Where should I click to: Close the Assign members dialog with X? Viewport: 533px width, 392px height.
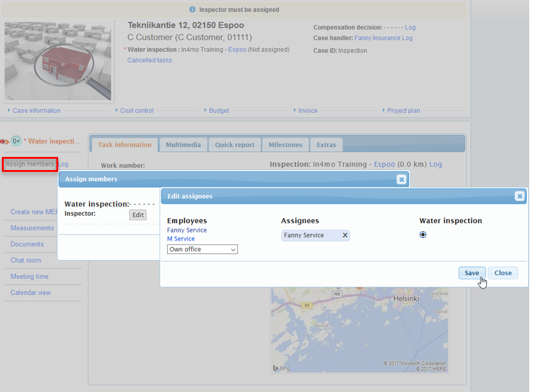(x=402, y=179)
